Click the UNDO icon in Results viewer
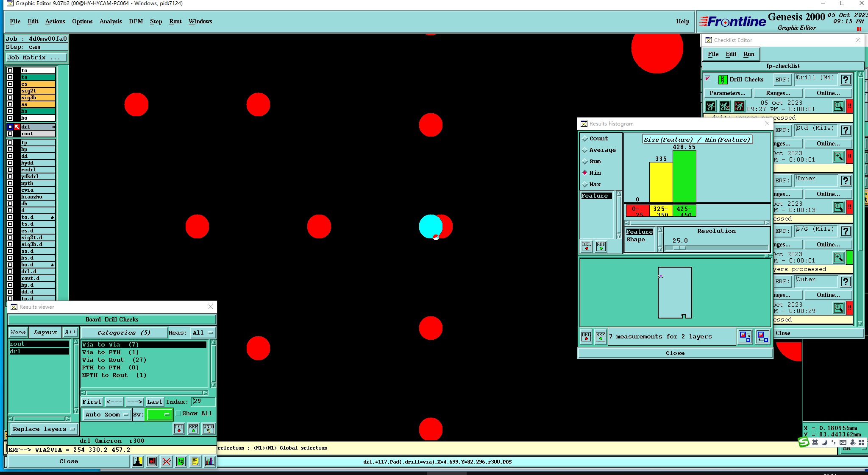This screenshot has height=475, width=868. (208, 429)
